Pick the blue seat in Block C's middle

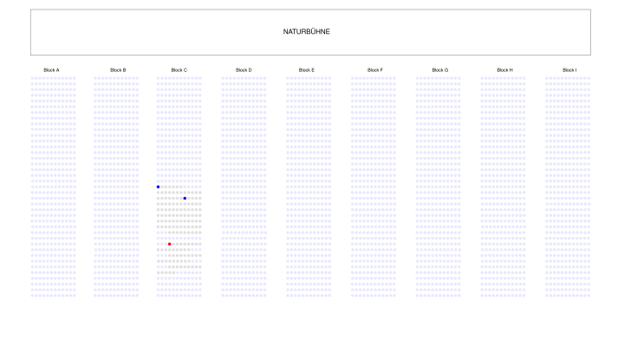point(185,199)
